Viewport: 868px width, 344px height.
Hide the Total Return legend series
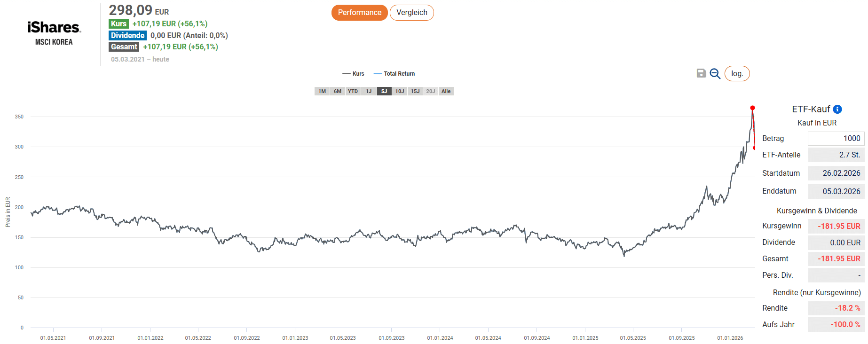tap(395, 74)
